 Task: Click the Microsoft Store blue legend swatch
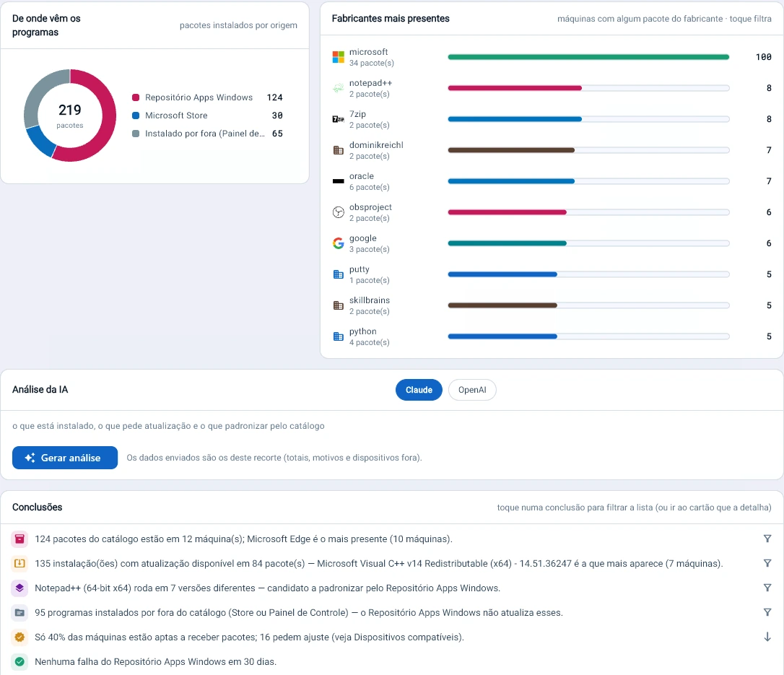pos(136,115)
